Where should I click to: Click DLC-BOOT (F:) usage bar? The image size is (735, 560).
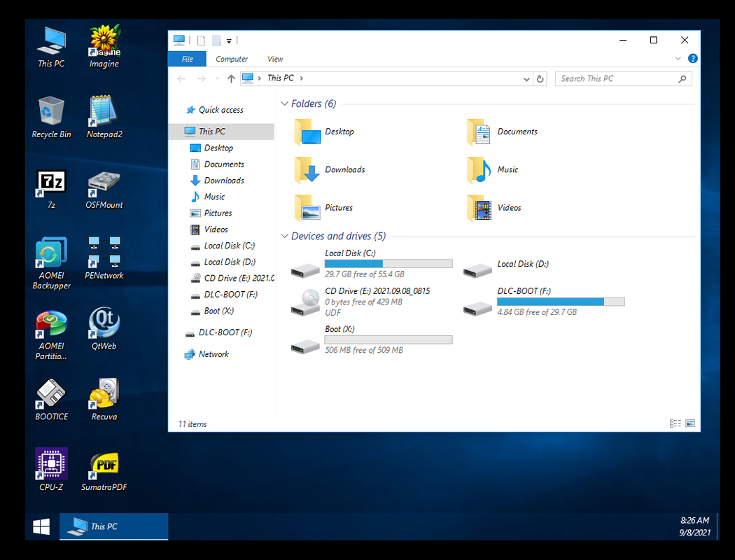pyautogui.click(x=561, y=302)
